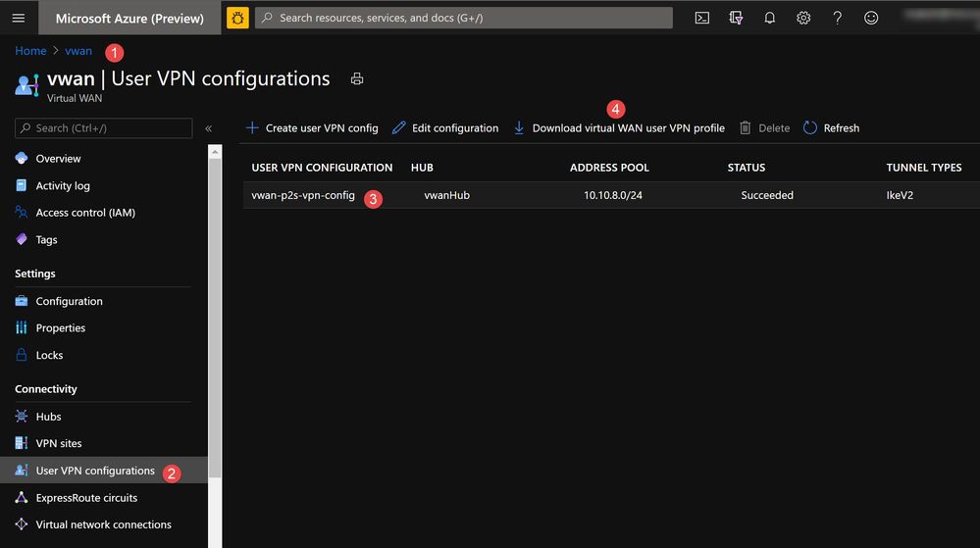Sort by STATUS column header
Image resolution: width=980 pixels, height=548 pixels.
[747, 168]
